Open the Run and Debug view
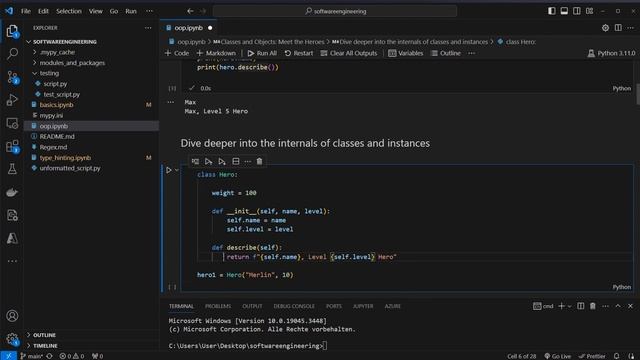Viewport: 640px width, 360px height. [x=12, y=100]
